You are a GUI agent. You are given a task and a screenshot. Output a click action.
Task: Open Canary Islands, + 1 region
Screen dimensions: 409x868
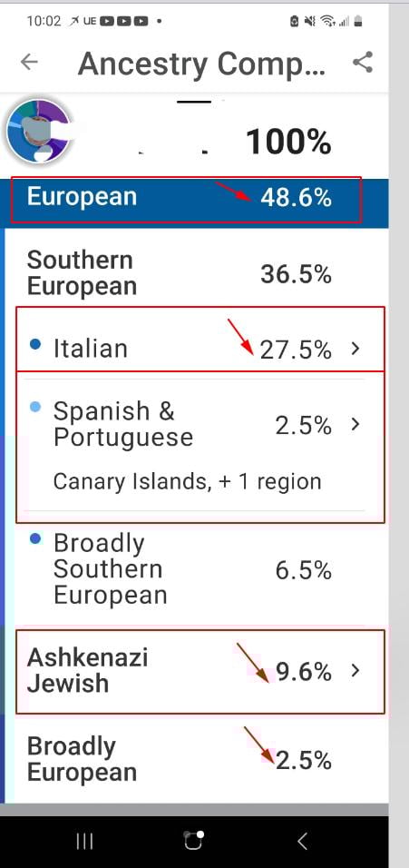click(188, 481)
